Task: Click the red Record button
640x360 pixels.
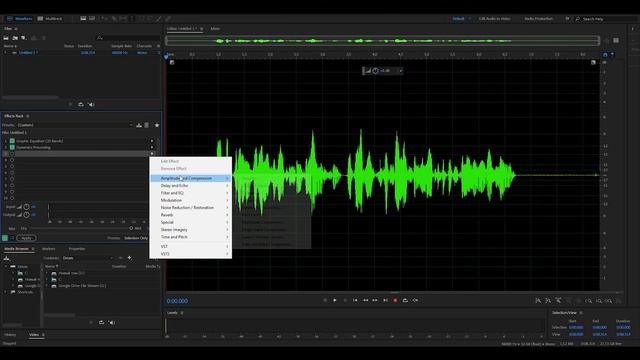Action: (x=395, y=300)
